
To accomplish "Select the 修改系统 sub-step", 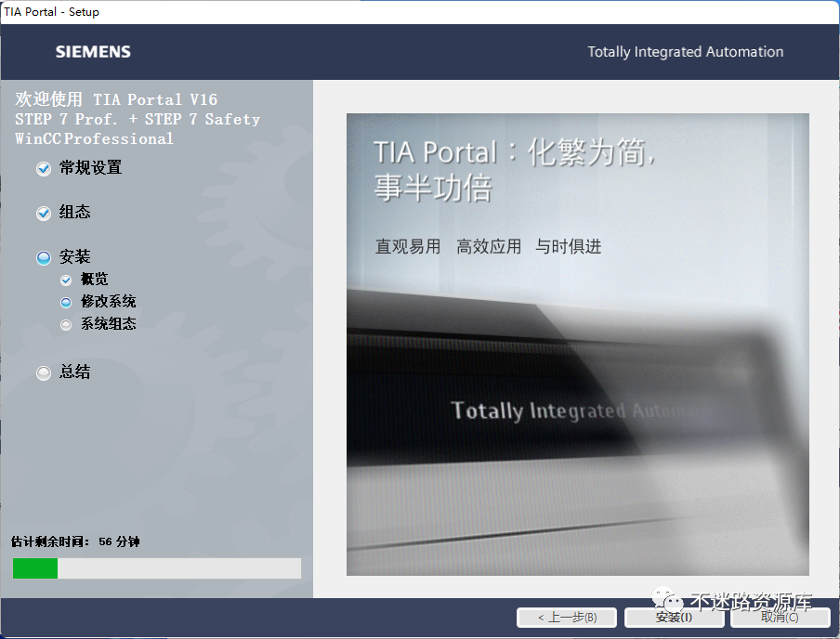I will (x=108, y=302).
